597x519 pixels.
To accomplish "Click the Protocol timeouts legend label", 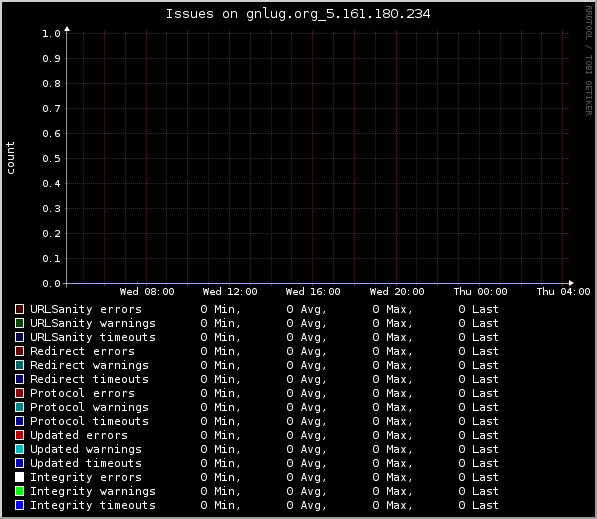I will pyautogui.click(x=89, y=421).
